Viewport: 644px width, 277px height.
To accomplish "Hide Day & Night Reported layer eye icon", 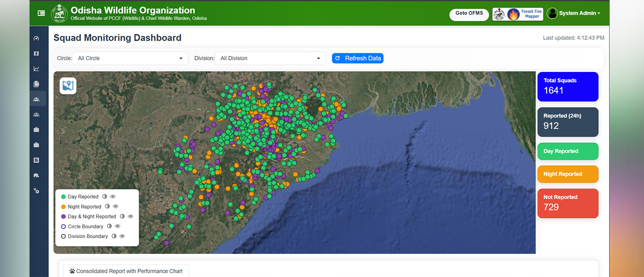I will click(131, 216).
